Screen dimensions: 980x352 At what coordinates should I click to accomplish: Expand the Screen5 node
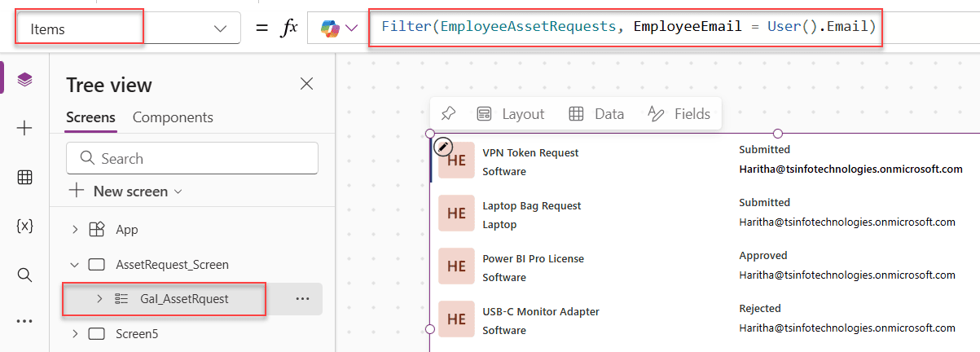tap(75, 333)
